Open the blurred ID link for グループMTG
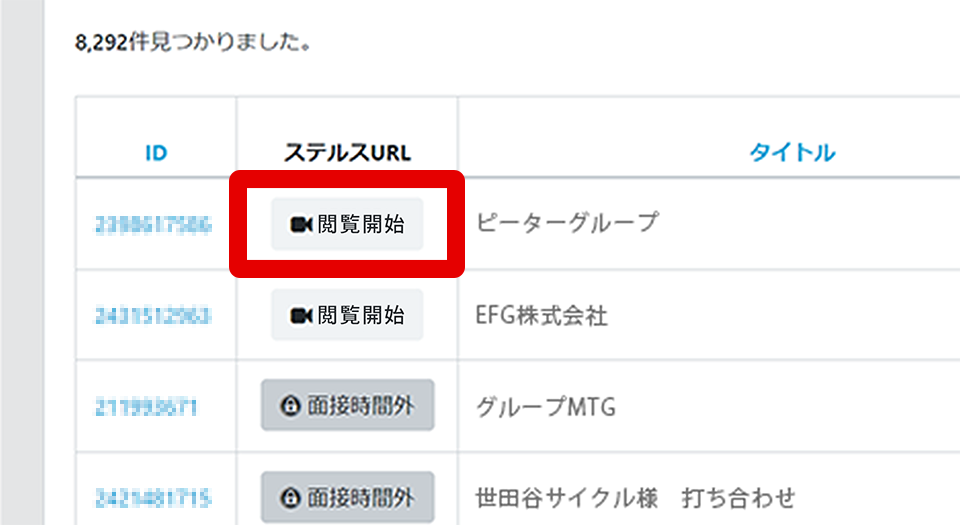The height and width of the screenshot is (525, 960). [x=146, y=407]
